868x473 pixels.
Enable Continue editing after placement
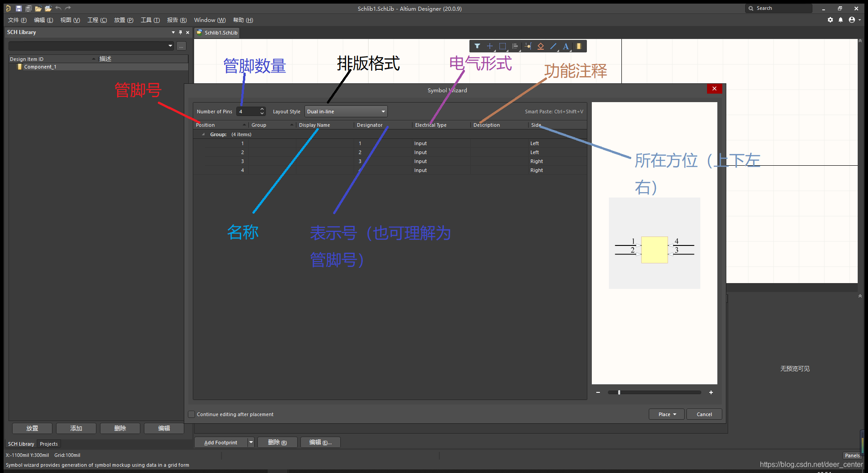point(191,414)
